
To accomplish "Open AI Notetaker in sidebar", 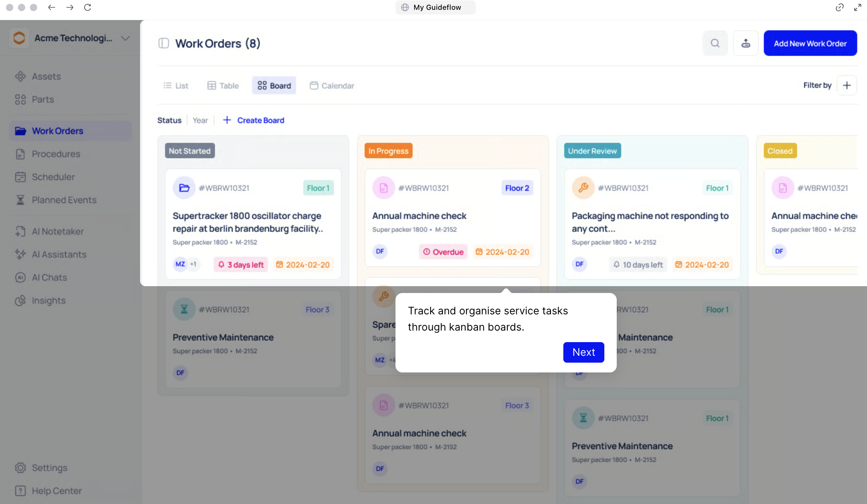I will 58,231.
